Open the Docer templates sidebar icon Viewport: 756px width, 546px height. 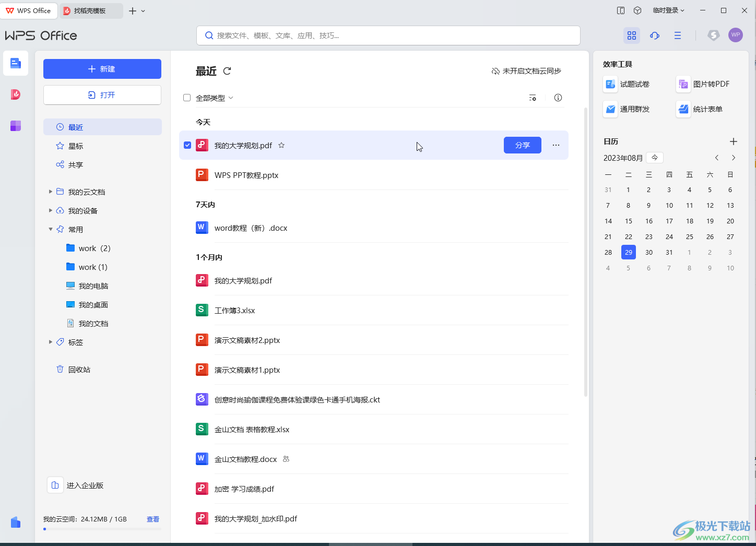pos(16,94)
